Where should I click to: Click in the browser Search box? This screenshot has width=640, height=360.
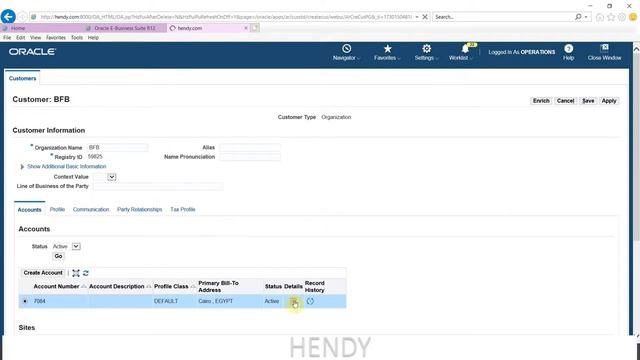503,17
